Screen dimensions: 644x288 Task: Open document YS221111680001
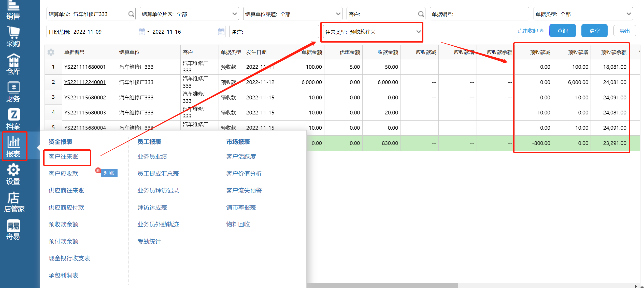pyautogui.click(x=85, y=67)
